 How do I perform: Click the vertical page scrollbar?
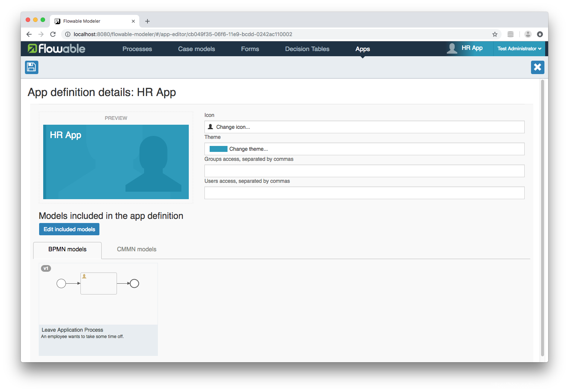[543, 218]
